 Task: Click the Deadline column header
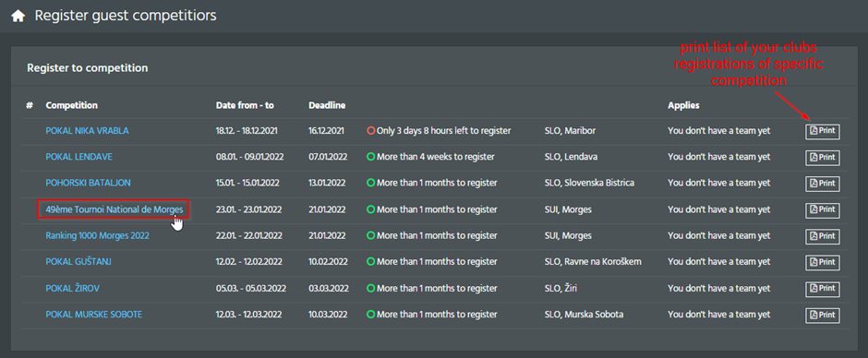click(x=327, y=105)
